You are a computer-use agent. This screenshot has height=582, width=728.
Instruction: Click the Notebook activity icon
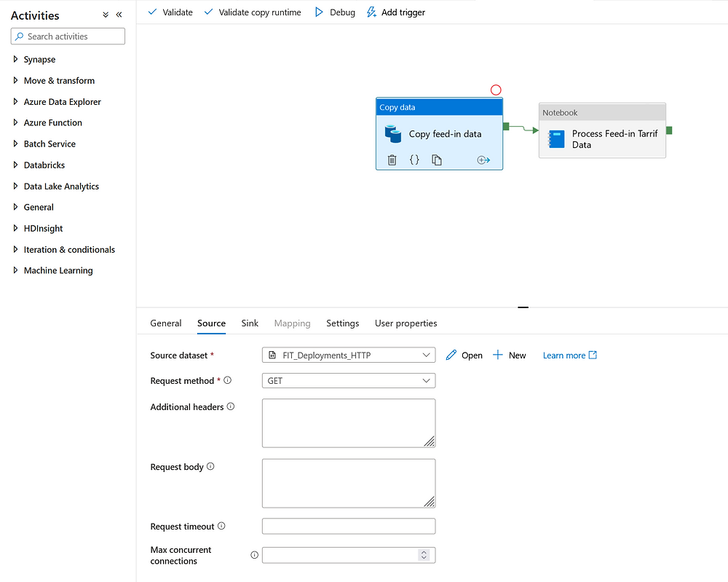(x=556, y=139)
